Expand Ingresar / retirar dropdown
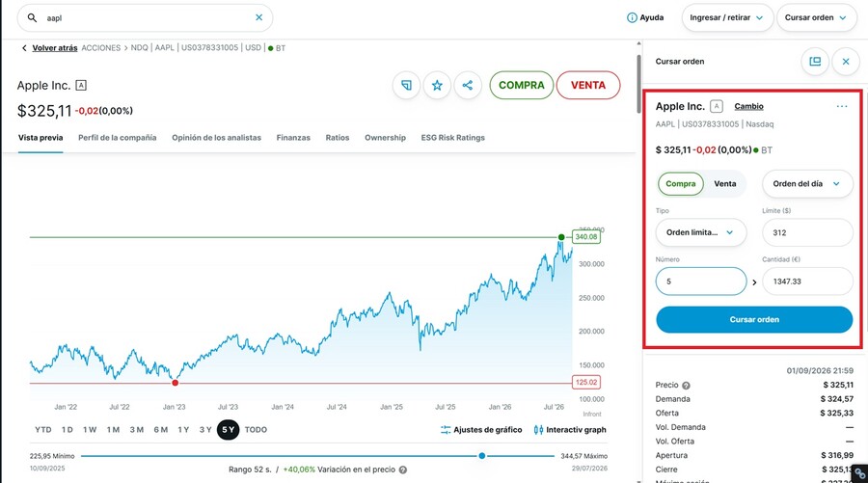 tap(726, 17)
